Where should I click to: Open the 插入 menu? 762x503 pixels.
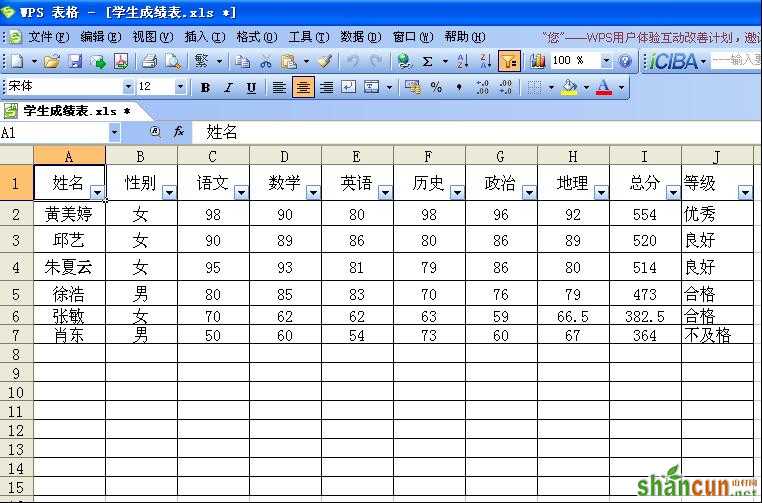[205, 37]
